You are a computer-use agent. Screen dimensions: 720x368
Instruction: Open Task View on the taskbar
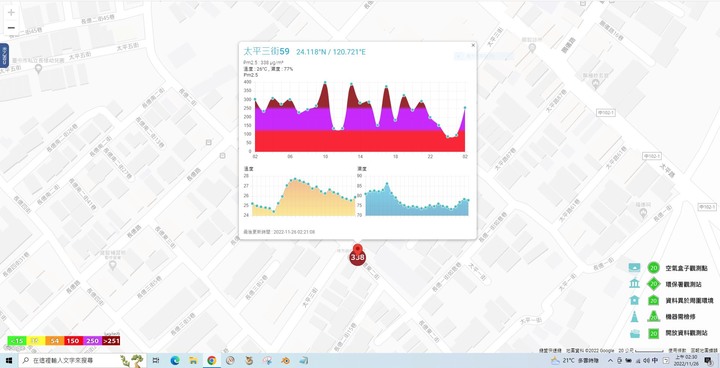pos(156,361)
